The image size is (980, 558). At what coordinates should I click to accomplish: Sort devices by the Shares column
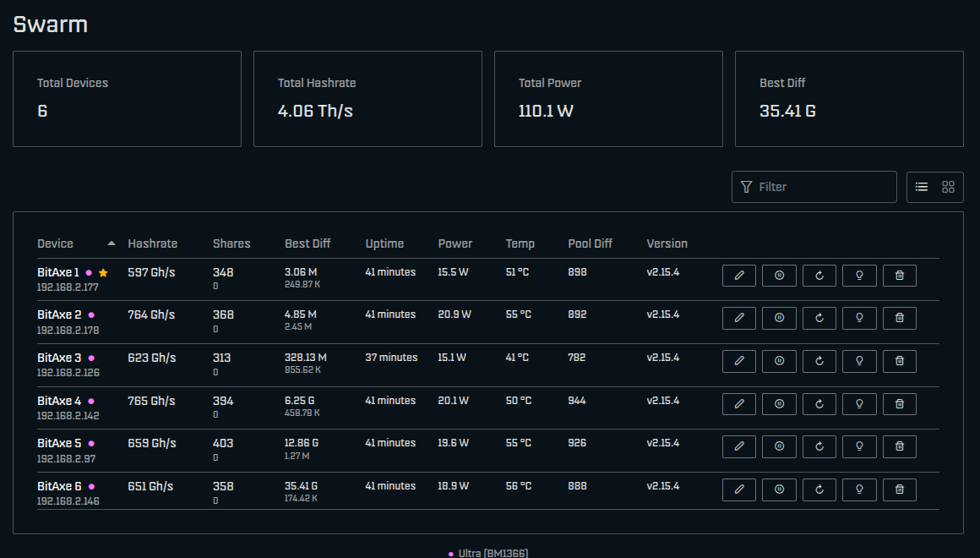231,244
